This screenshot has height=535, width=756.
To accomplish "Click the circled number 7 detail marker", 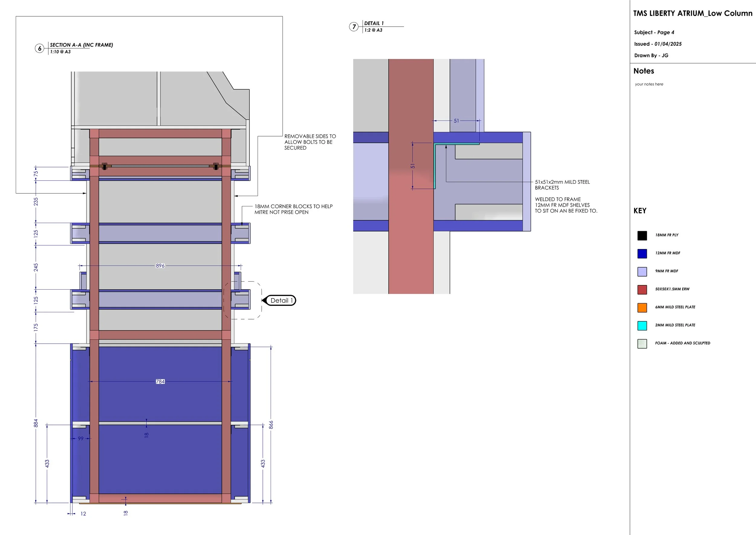I will click(354, 27).
